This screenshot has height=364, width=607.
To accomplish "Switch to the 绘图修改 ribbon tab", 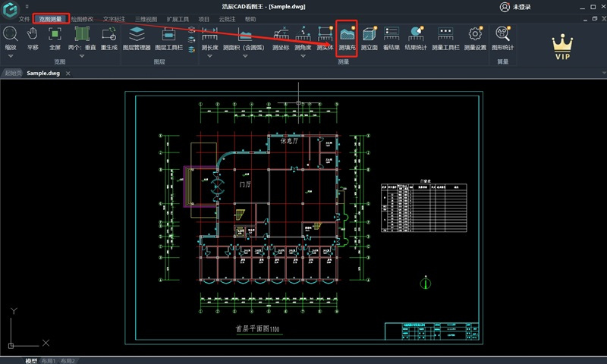I will point(82,19).
